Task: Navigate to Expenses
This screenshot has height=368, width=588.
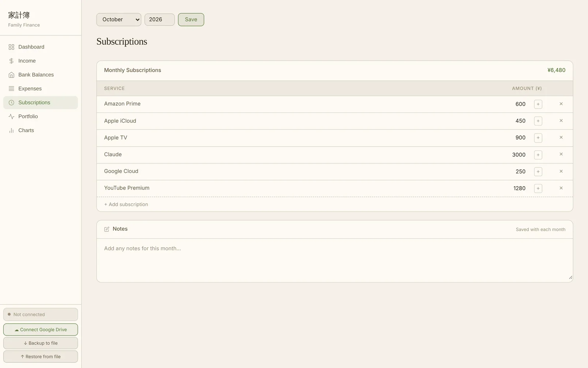Action: (x=40, y=89)
